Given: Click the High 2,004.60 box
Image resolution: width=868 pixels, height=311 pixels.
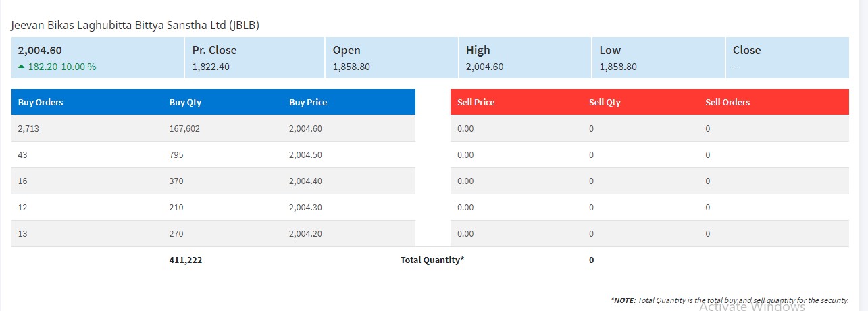Looking at the screenshot, I should click(x=524, y=58).
